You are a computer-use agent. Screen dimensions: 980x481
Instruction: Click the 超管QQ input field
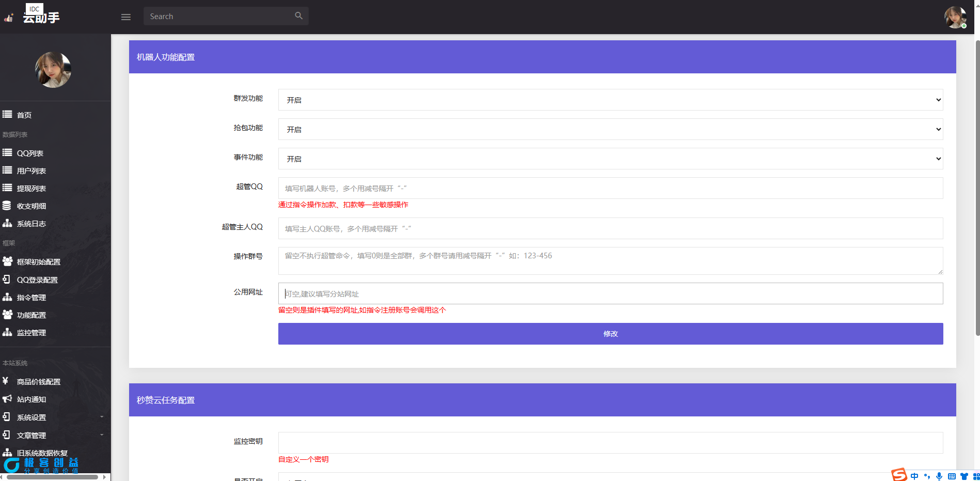tap(610, 188)
